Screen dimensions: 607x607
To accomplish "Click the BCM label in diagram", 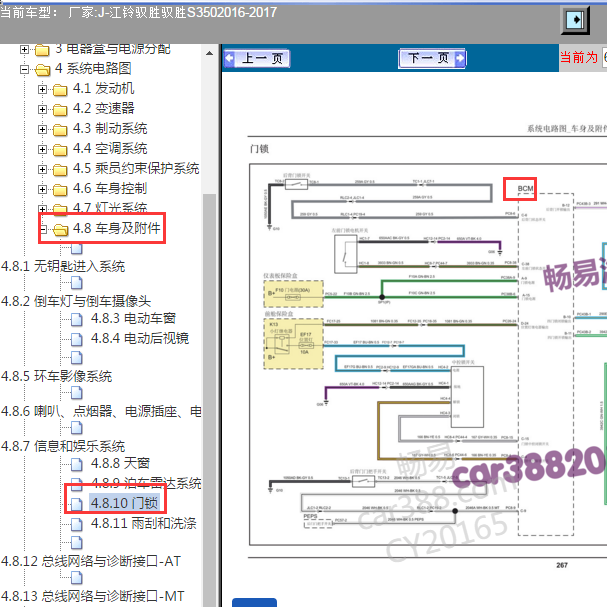I will pos(525,189).
